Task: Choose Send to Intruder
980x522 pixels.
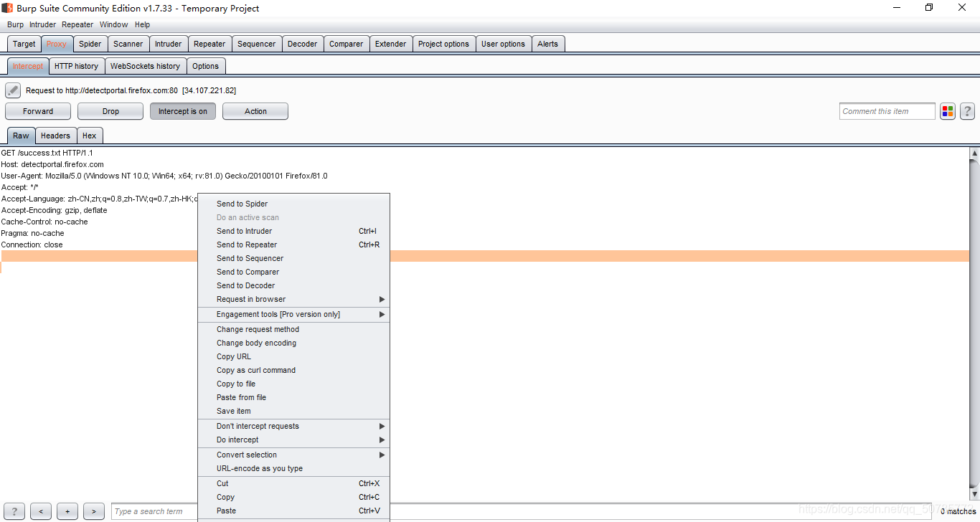Action: tap(293, 231)
